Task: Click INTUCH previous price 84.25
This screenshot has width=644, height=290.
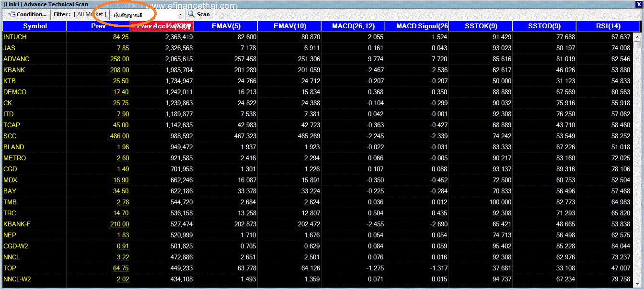Action: [x=121, y=37]
